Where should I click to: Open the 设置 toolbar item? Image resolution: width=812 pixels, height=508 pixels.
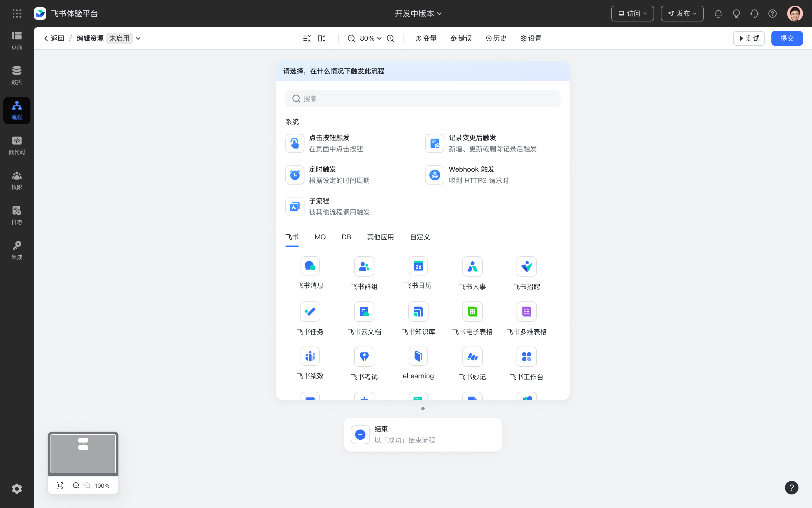pos(531,38)
